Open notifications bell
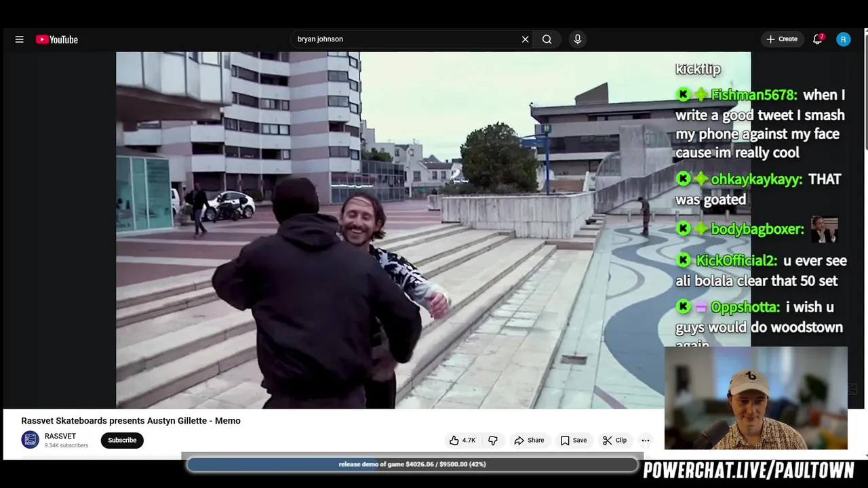This screenshot has height=488, width=868. tap(818, 39)
